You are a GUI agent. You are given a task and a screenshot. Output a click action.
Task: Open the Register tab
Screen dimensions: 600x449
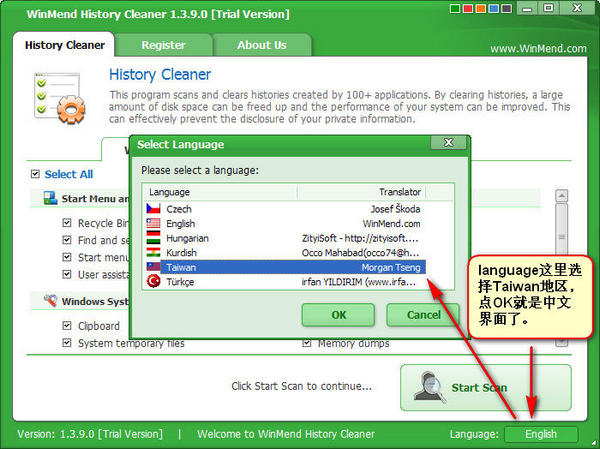tap(163, 45)
